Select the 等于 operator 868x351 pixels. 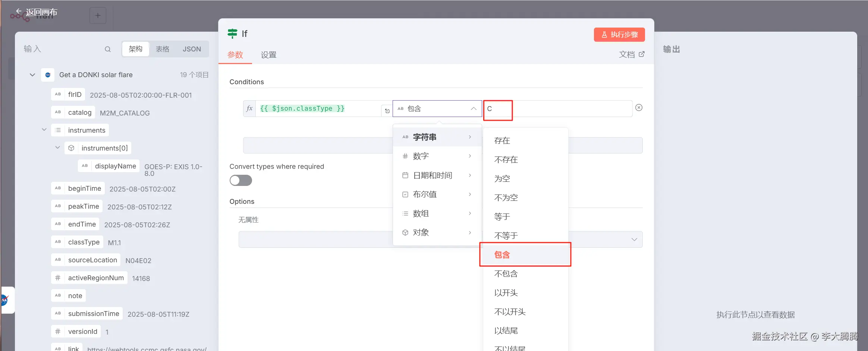click(x=525, y=216)
